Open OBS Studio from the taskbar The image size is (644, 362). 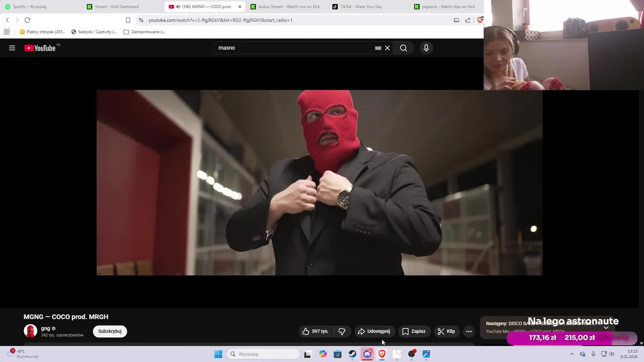(x=412, y=354)
